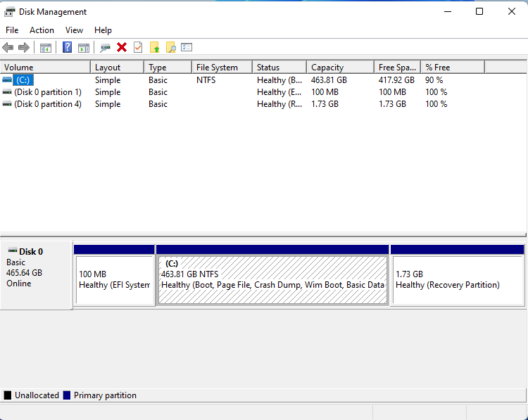Click the Healthy (R... status cell
This screenshot has height=420, width=528.
coord(279,104)
